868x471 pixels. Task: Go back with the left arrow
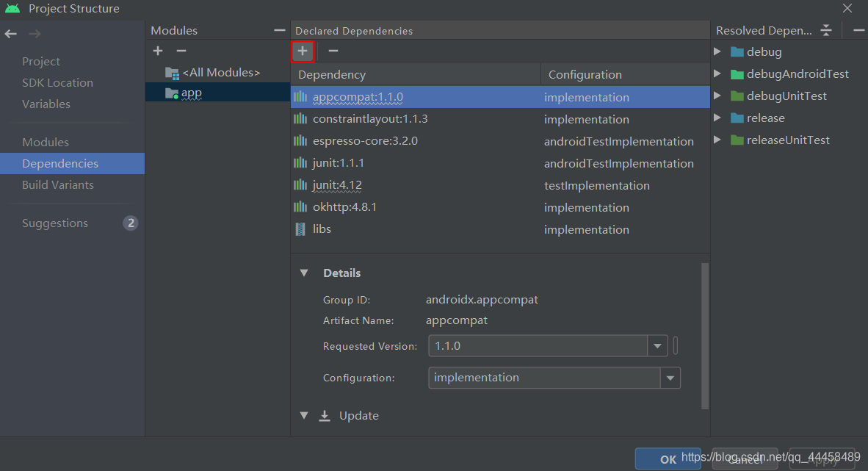tap(10, 34)
